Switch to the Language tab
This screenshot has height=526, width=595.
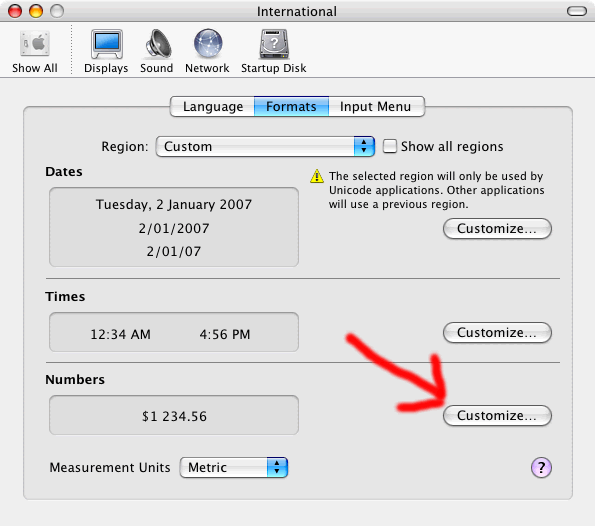coord(212,107)
